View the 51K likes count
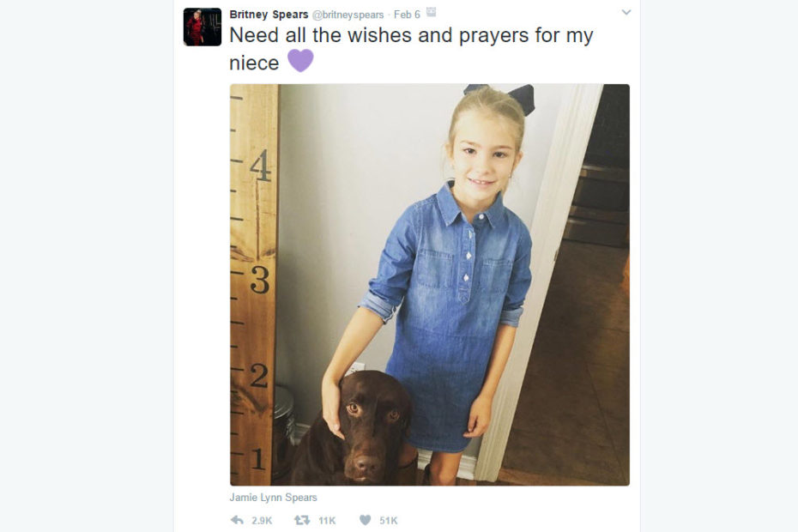This screenshot has width=798, height=532. point(389,520)
